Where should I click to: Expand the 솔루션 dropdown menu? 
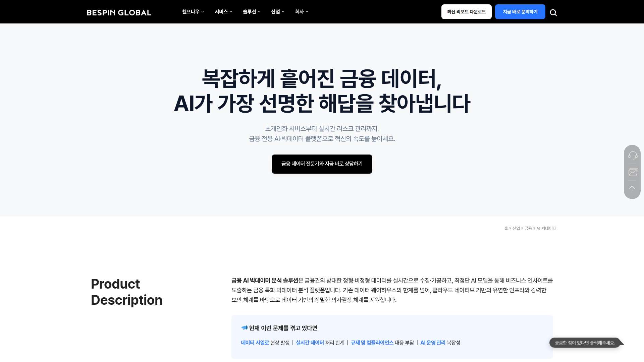click(x=252, y=12)
